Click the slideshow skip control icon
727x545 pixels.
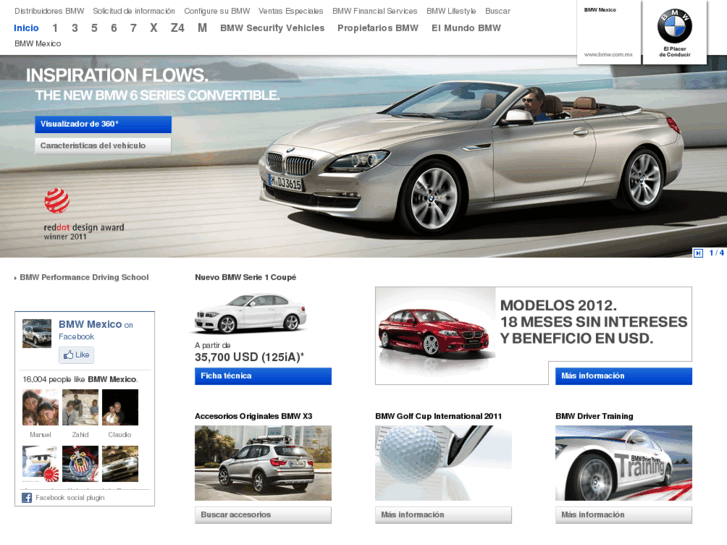(698, 253)
